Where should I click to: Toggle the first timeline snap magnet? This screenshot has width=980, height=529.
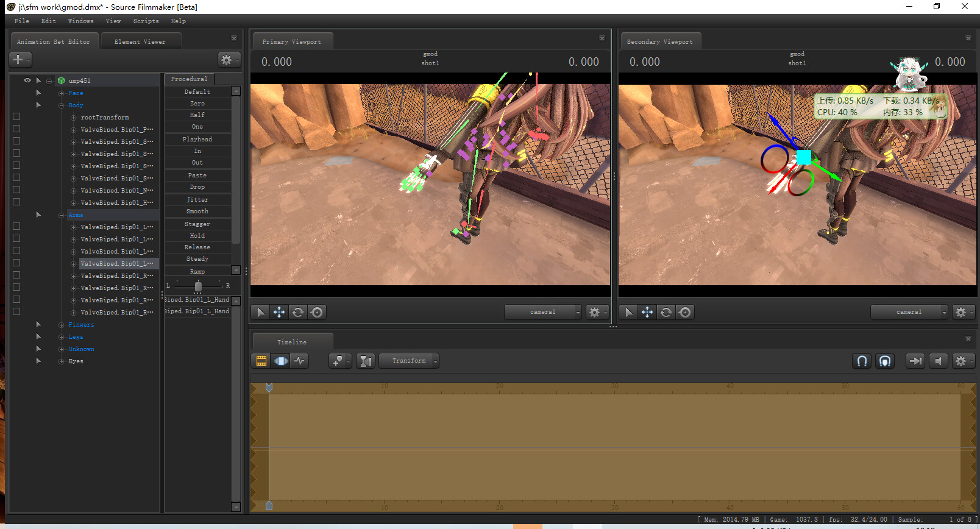(x=862, y=361)
